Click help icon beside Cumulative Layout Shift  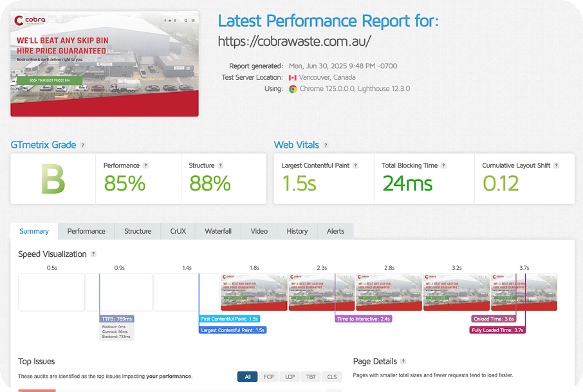click(557, 165)
